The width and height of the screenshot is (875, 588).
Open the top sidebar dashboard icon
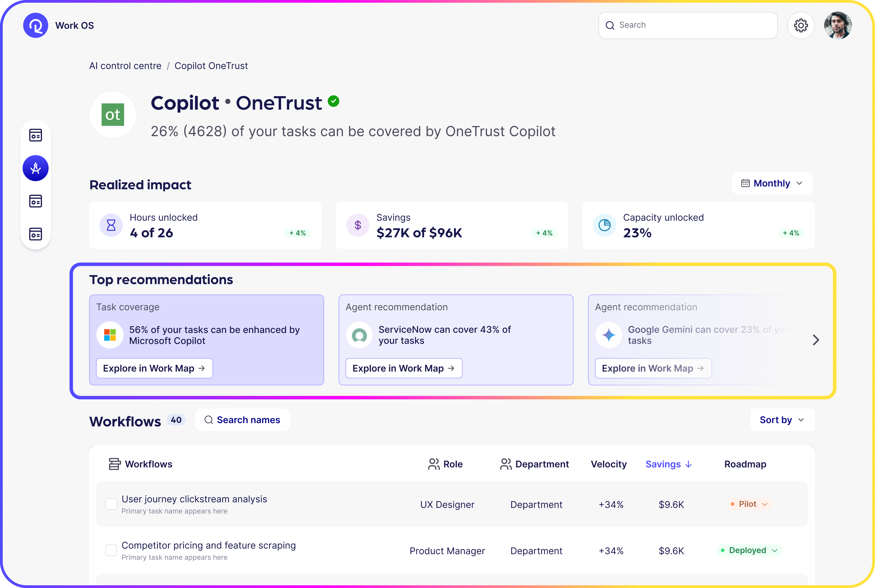click(36, 135)
